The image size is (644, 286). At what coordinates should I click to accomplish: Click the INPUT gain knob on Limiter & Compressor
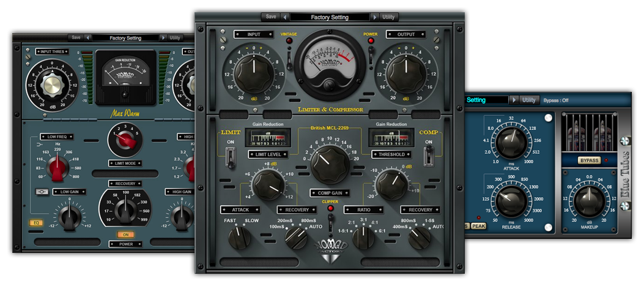pos(253,75)
